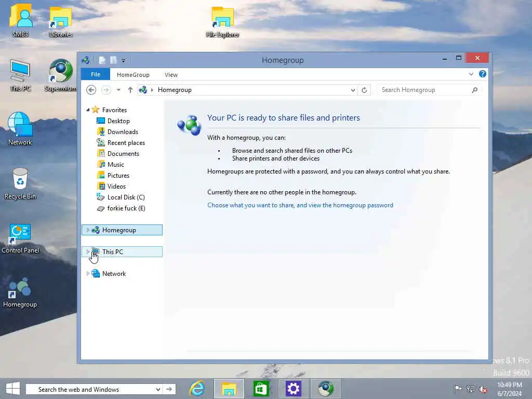Open Pictures under Favorites
Viewport: 532px width, 399px height.
[x=118, y=175]
